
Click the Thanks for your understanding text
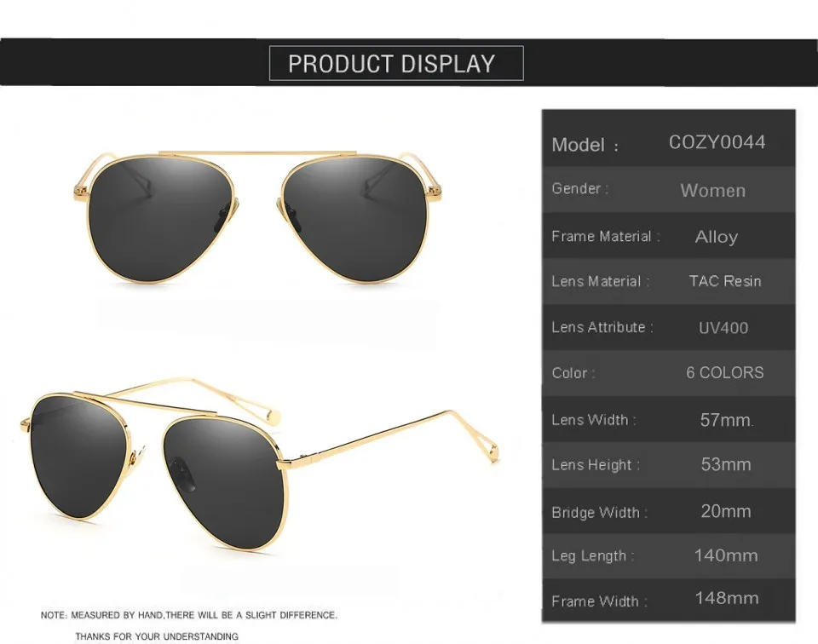click(157, 636)
